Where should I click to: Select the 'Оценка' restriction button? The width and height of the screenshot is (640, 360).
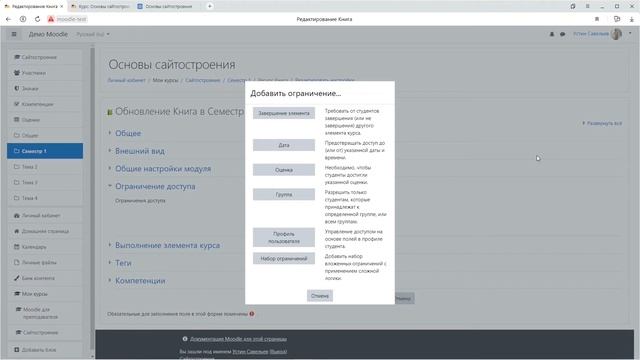point(284,170)
